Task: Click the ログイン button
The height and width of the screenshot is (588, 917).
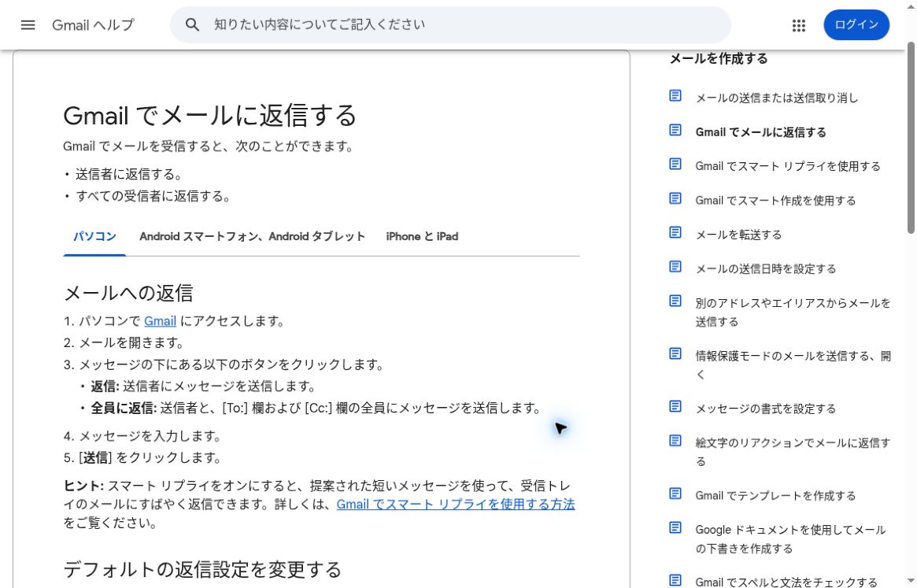Action: (x=856, y=24)
